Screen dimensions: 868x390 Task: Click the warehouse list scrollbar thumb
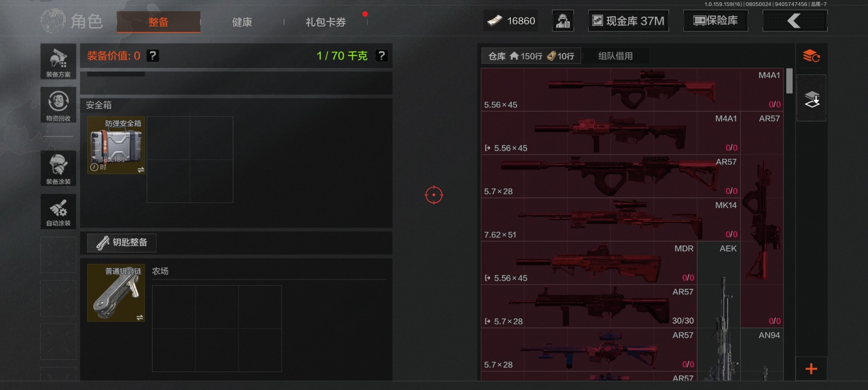(x=789, y=81)
